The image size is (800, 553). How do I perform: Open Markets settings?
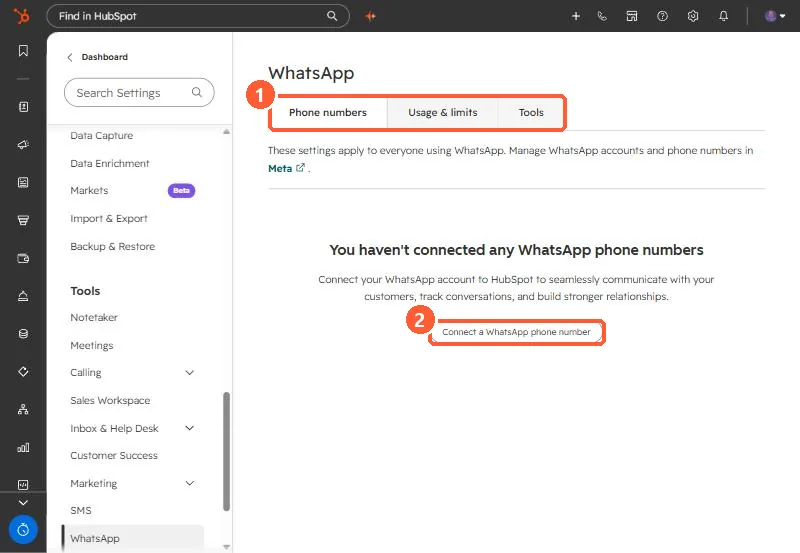89,190
